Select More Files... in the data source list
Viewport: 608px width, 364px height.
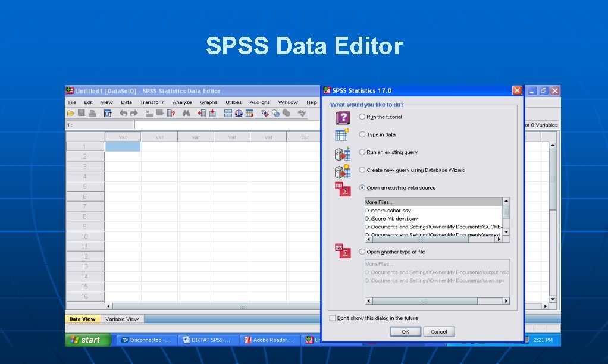[x=433, y=202]
